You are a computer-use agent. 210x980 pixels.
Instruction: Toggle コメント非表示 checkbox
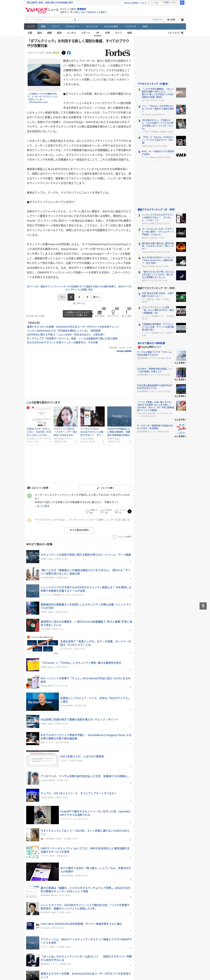click(x=115, y=537)
